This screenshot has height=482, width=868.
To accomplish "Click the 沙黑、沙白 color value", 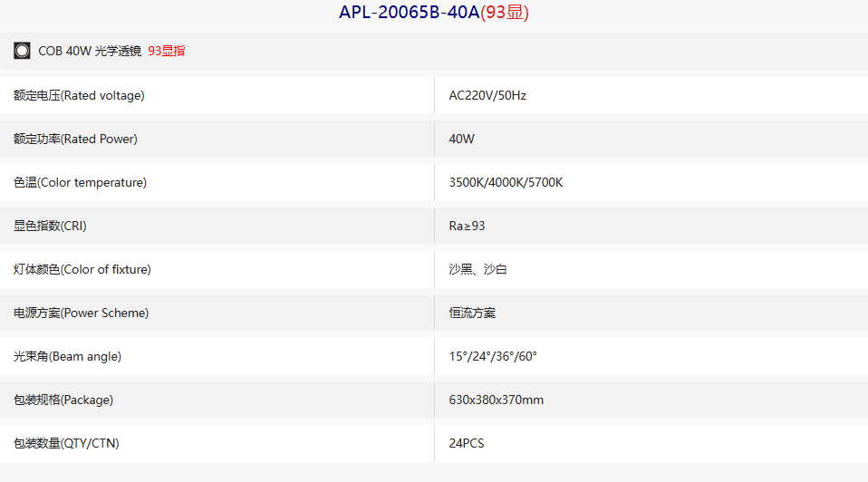I will (x=477, y=269).
